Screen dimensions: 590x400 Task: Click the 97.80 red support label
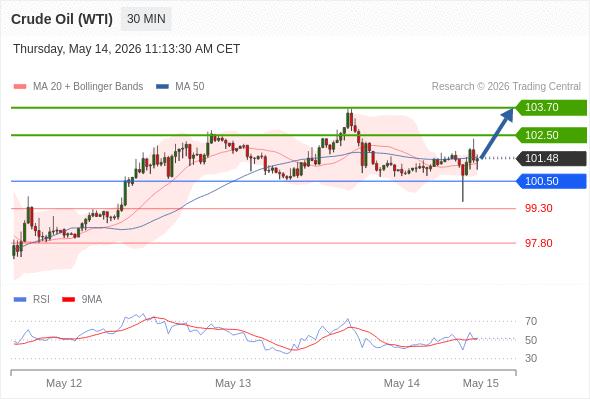(538, 243)
